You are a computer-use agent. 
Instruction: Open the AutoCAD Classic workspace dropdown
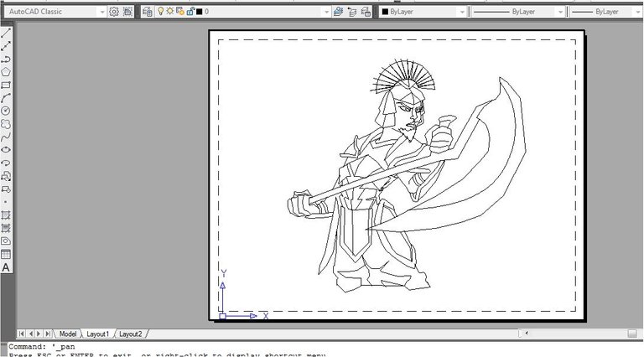[102, 12]
